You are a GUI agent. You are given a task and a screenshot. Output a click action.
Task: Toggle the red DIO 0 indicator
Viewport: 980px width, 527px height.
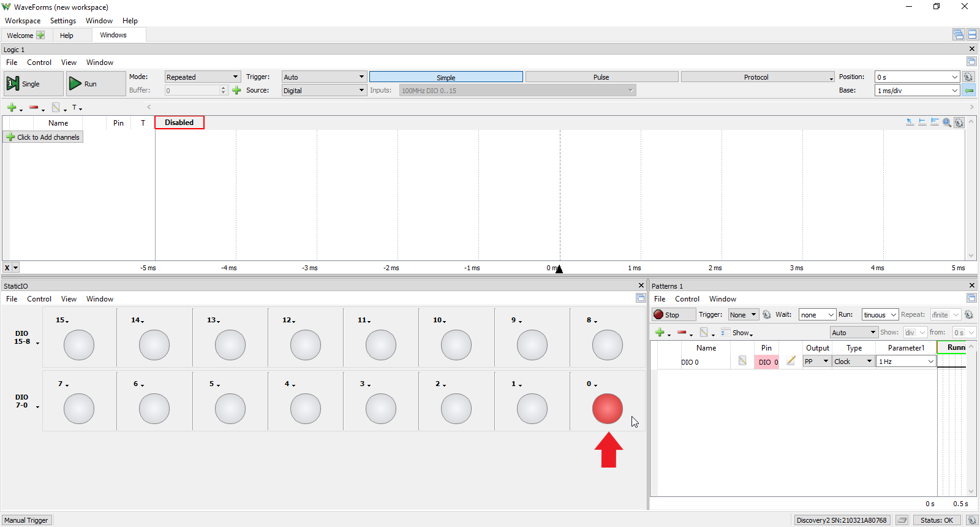[607, 409]
